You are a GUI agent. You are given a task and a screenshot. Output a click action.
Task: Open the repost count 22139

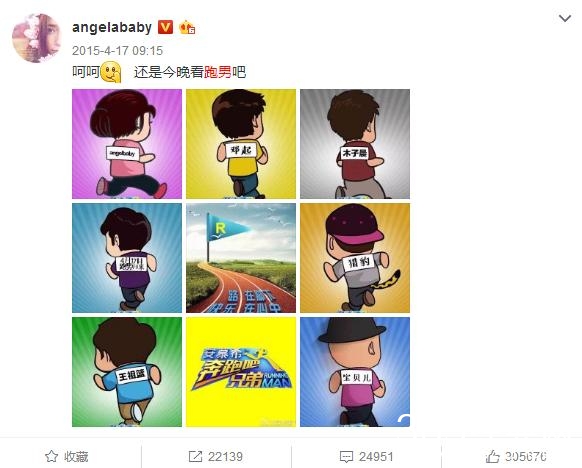[225, 456]
